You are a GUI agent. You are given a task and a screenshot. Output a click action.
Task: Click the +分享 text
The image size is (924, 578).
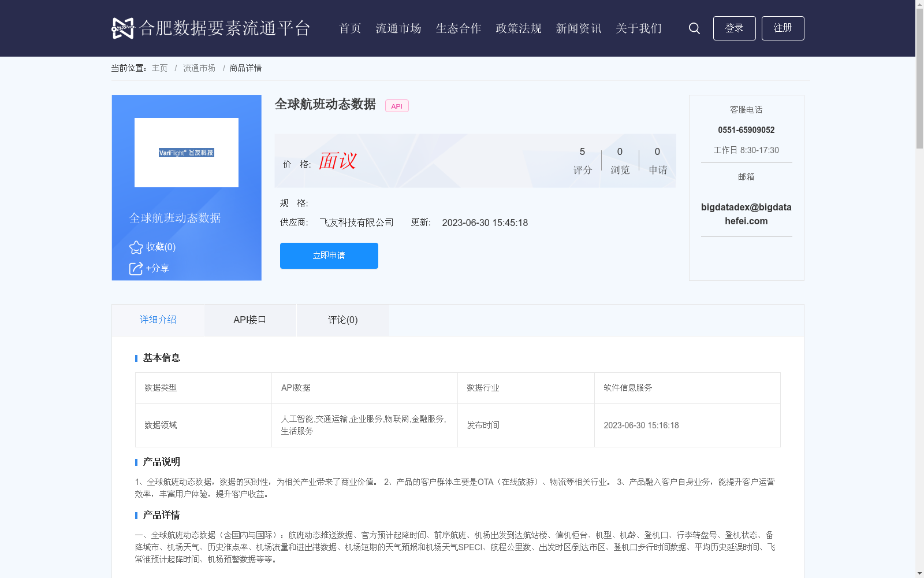(x=157, y=268)
